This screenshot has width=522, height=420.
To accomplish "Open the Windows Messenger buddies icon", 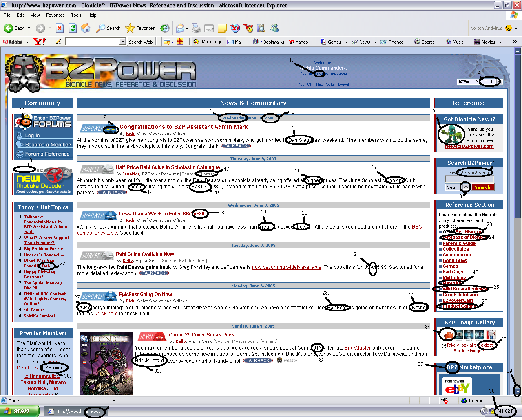I will 274,28.
